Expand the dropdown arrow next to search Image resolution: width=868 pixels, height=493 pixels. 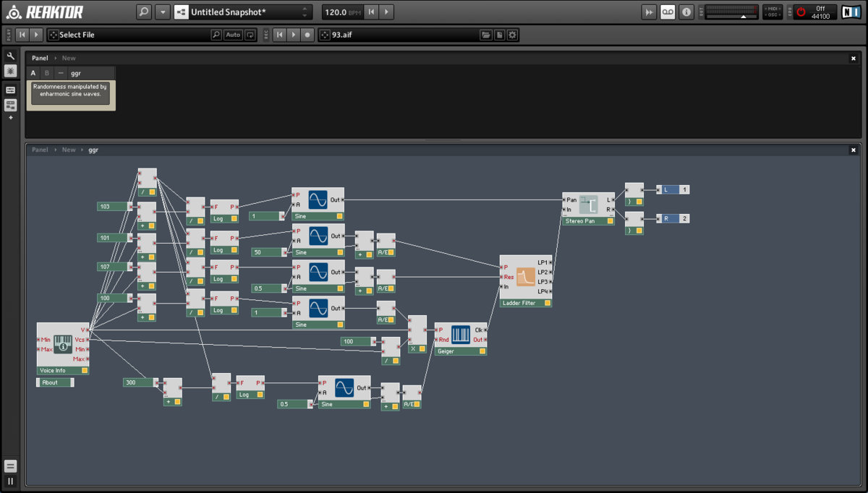[163, 12]
